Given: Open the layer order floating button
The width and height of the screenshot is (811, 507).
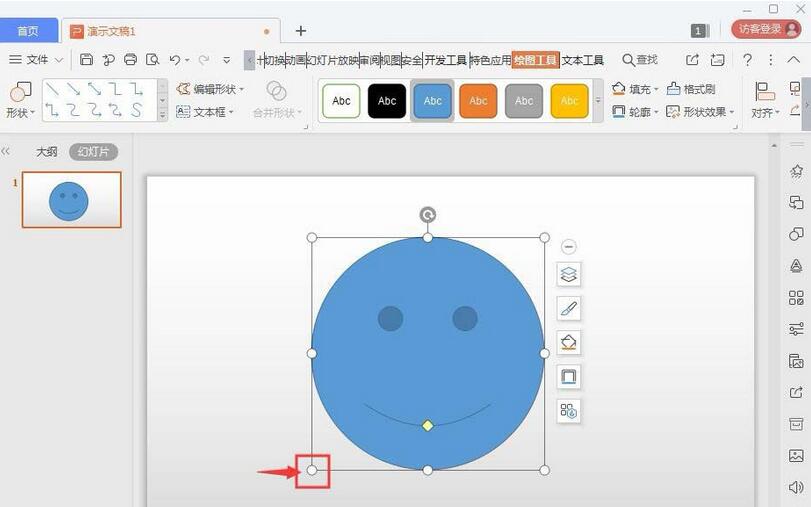Looking at the screenshot, I should click(x=569, y=275).
